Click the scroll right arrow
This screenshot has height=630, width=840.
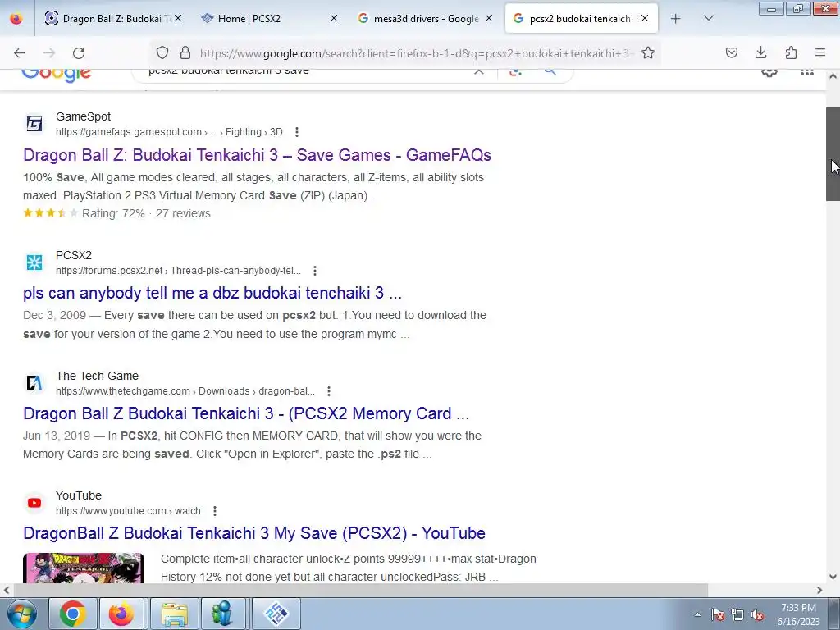(819, 590)
